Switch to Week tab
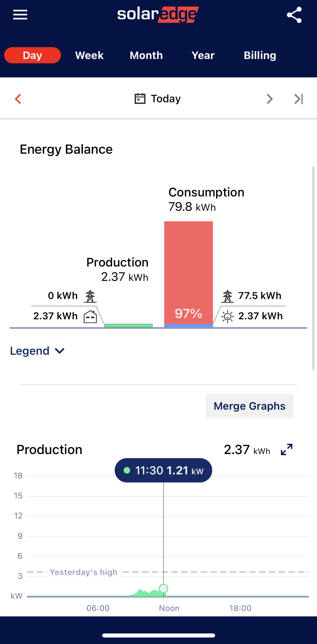This screenshot has width=317, height=644. tap(89, 55)
